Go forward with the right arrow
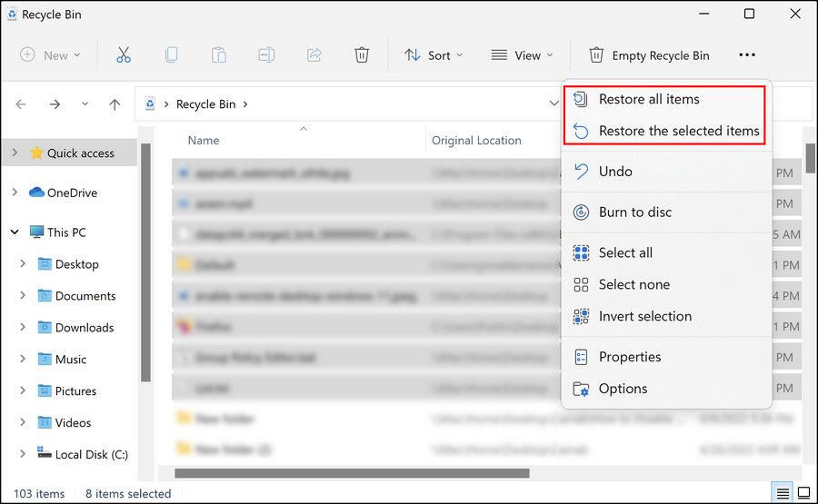818x504 pixels. pos(55,104)
